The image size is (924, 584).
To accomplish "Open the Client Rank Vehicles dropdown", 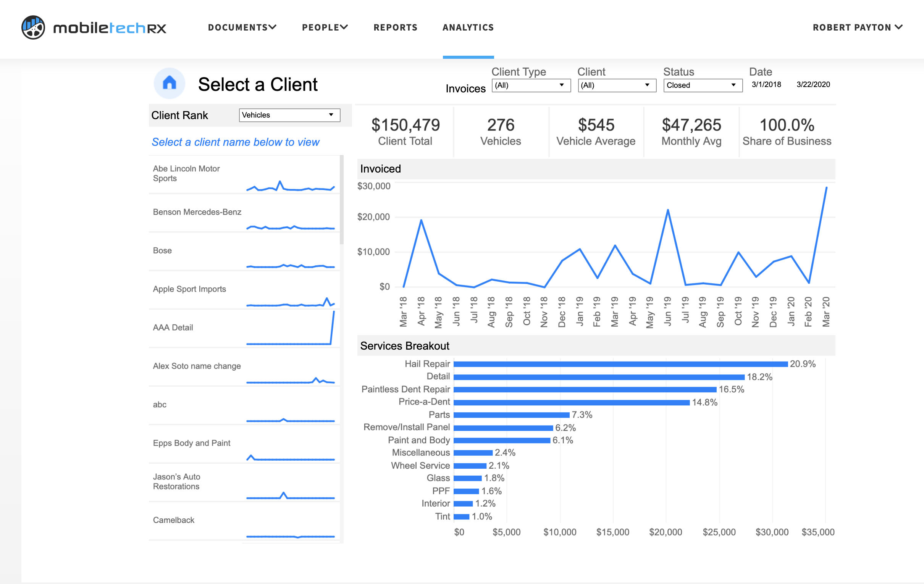I will tap(289, 115).
